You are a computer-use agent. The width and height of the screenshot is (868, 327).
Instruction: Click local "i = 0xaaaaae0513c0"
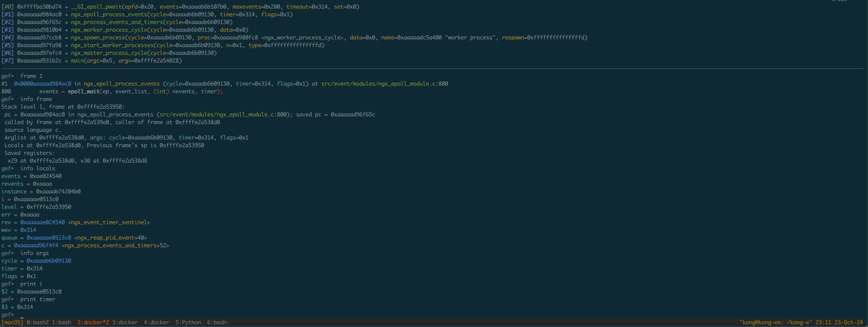(30, 200)
